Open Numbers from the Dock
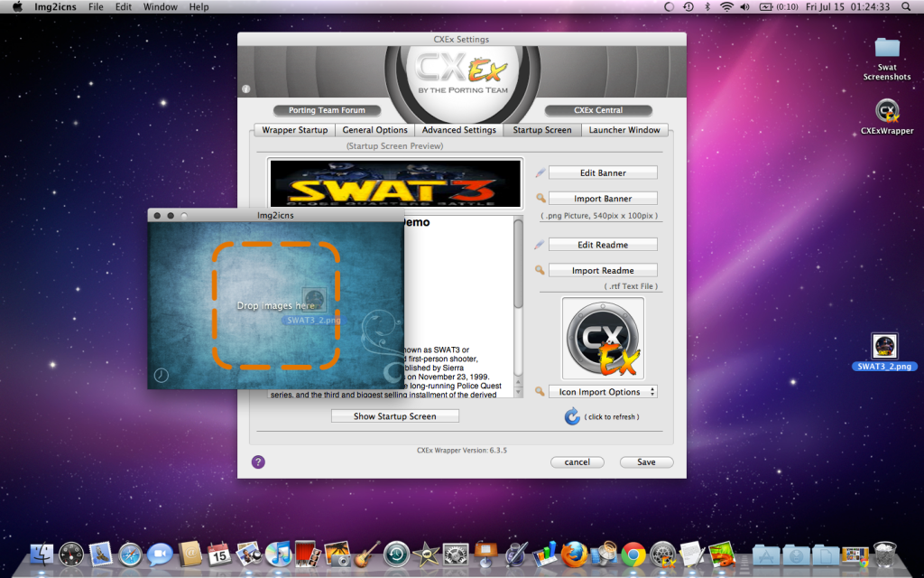924x578 pixels. click(x=544, y=555)
